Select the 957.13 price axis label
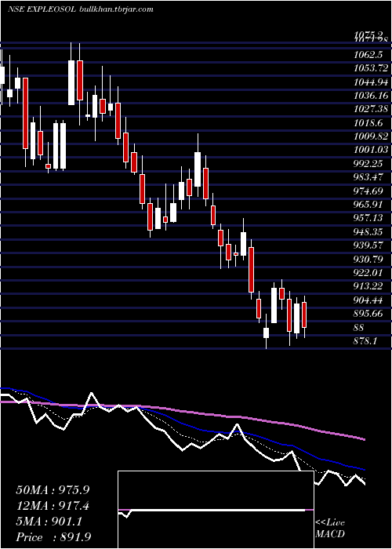This screenshot has height=549, width=392. (368, 218)
